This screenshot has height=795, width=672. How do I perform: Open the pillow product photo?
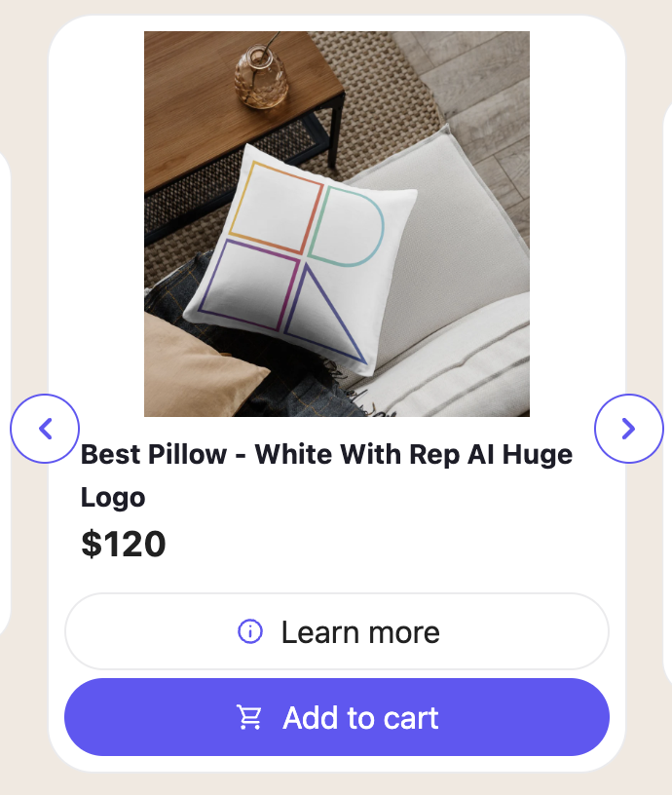pos(337,224)
